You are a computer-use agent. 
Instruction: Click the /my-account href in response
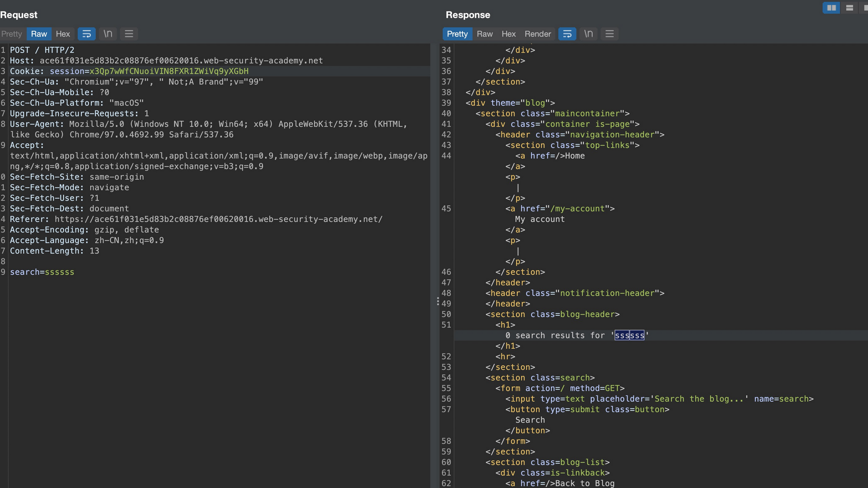click(x=577, y=209)
